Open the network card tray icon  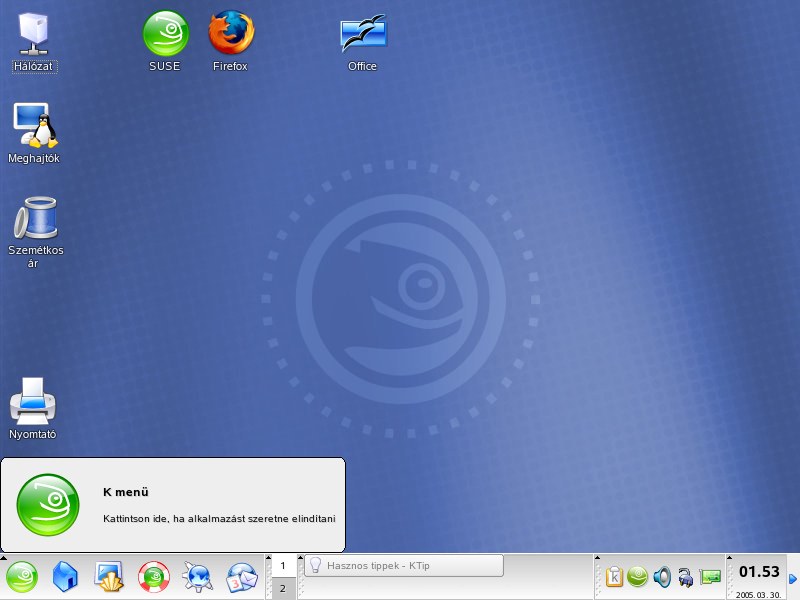pos(710,577)
